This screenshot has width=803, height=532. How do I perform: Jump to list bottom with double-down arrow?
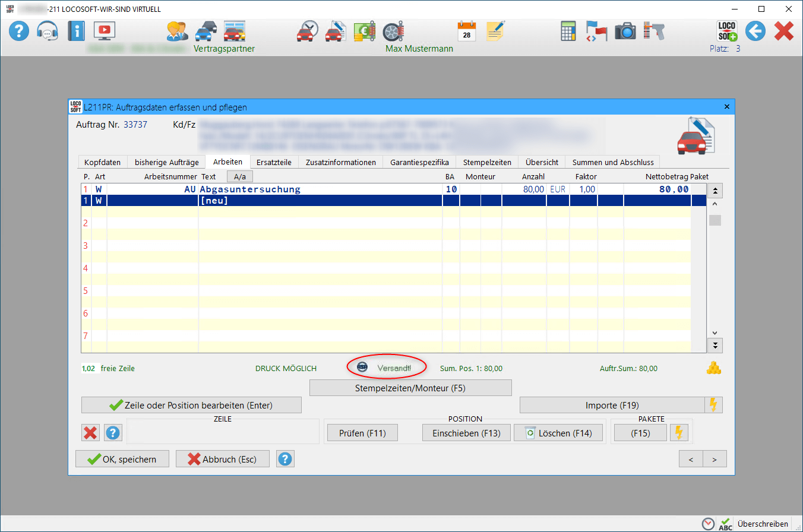715,345
